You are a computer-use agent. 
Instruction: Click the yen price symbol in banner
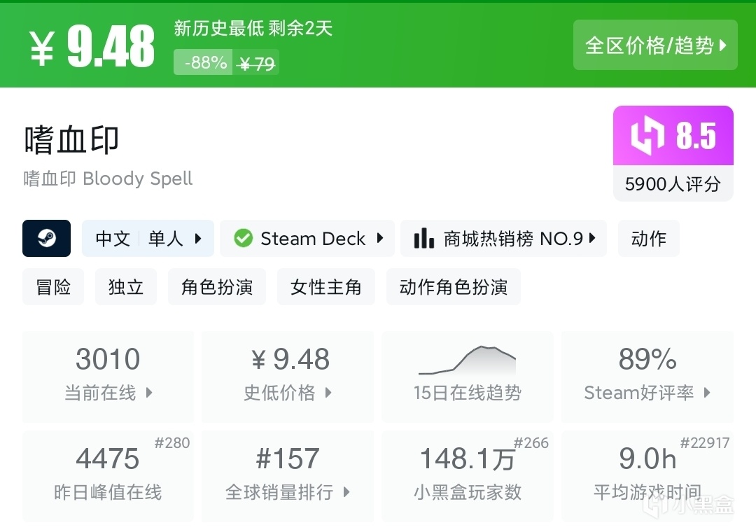point(42,48)
